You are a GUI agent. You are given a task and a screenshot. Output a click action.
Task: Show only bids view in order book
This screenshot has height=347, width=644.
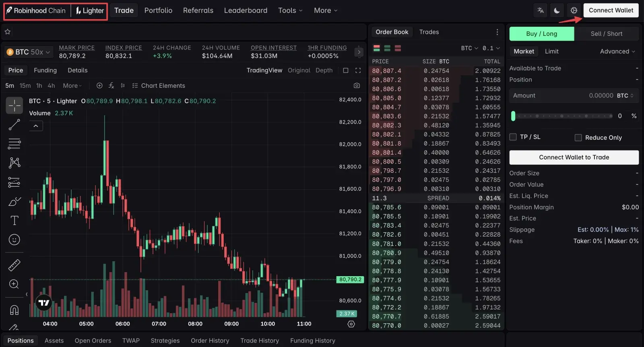coord(387,48)
